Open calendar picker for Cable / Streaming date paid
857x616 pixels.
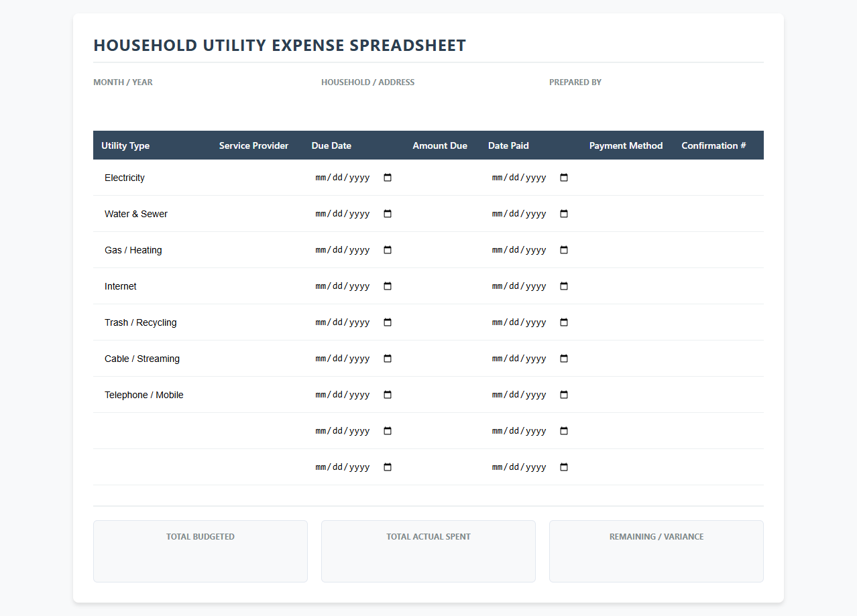pos(564,359)
